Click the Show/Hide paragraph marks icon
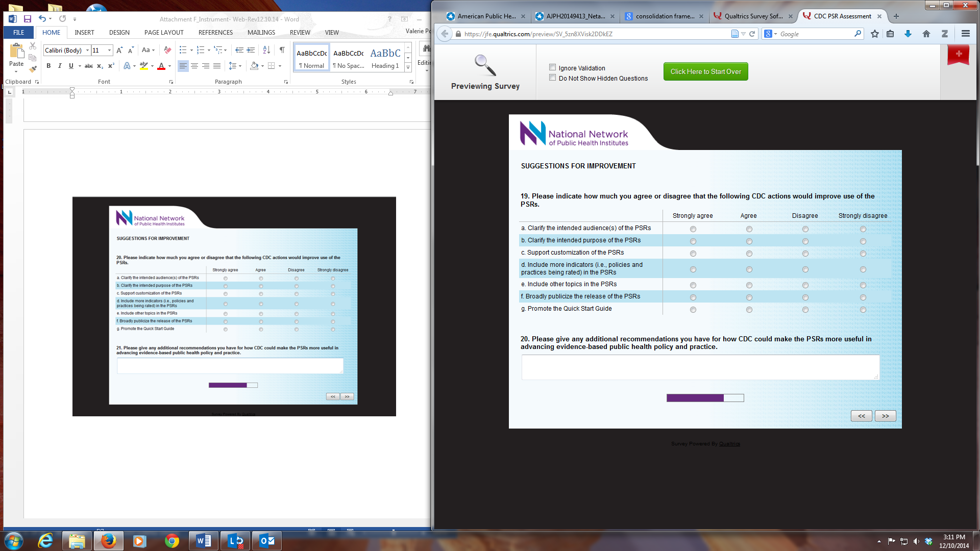Image resolution: width=980 pixels, height=551 pixels. (282, 50)
